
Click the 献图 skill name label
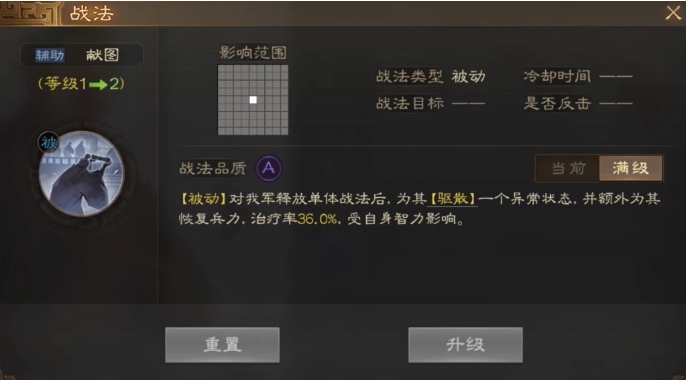102,55
